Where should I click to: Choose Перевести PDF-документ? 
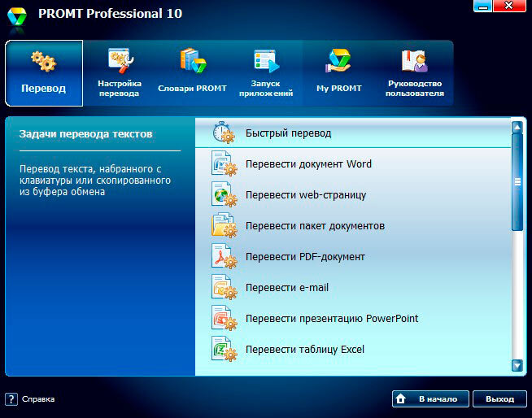coord(353,256)
